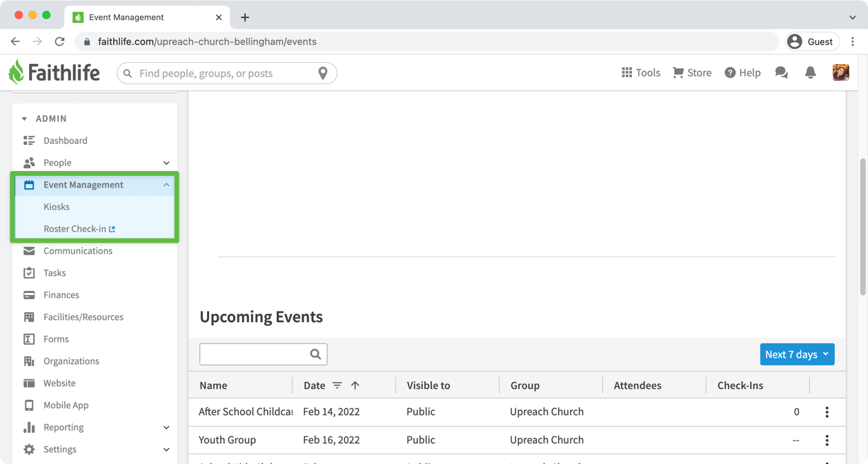Click the Check-Ins column header
The image size is (868, 464).
[740, 385]
